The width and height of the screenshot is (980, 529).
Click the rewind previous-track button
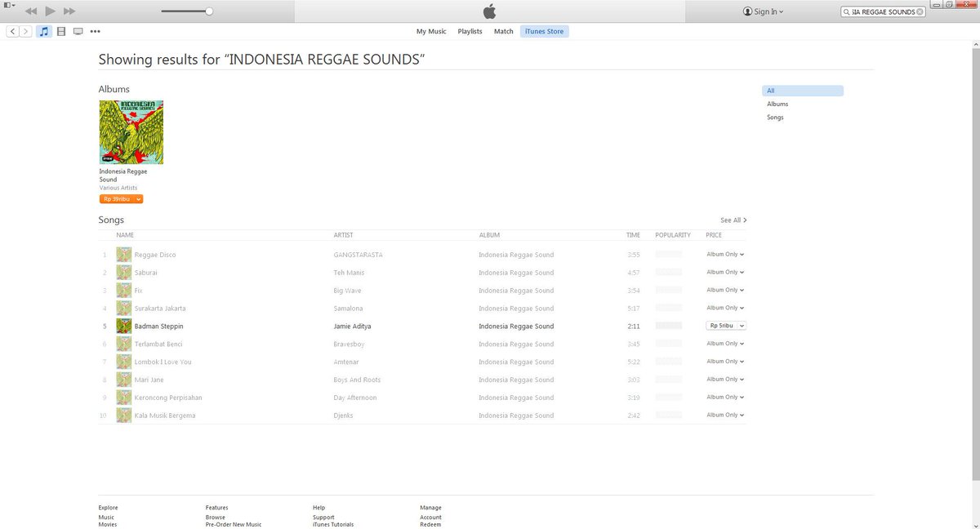[x=31, y=11]
